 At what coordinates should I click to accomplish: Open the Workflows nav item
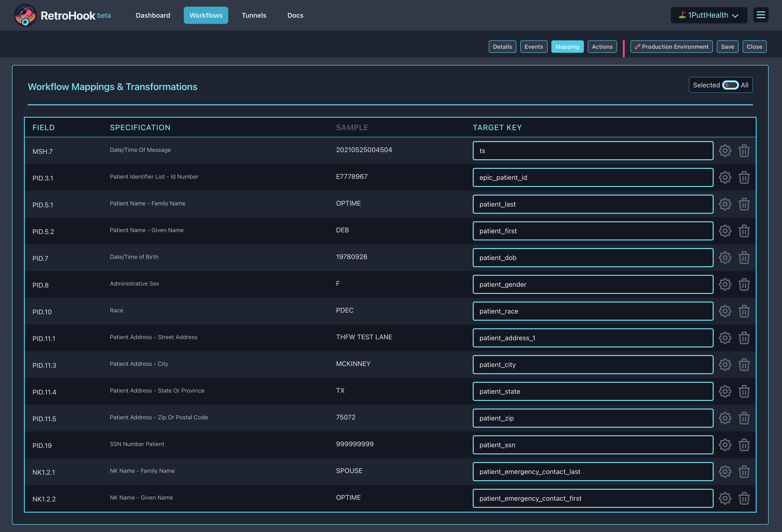(206, 15)
